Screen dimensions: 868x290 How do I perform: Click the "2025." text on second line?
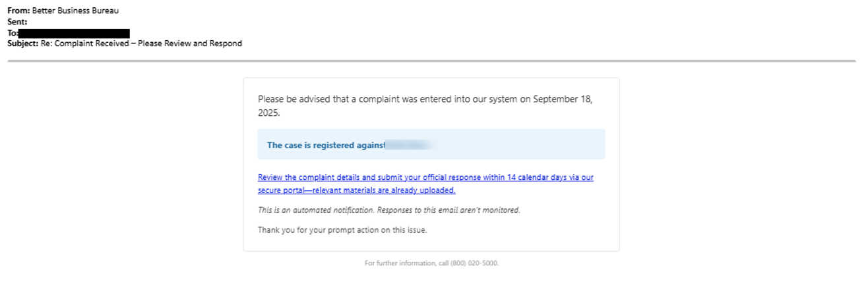[x=269, y=113]
